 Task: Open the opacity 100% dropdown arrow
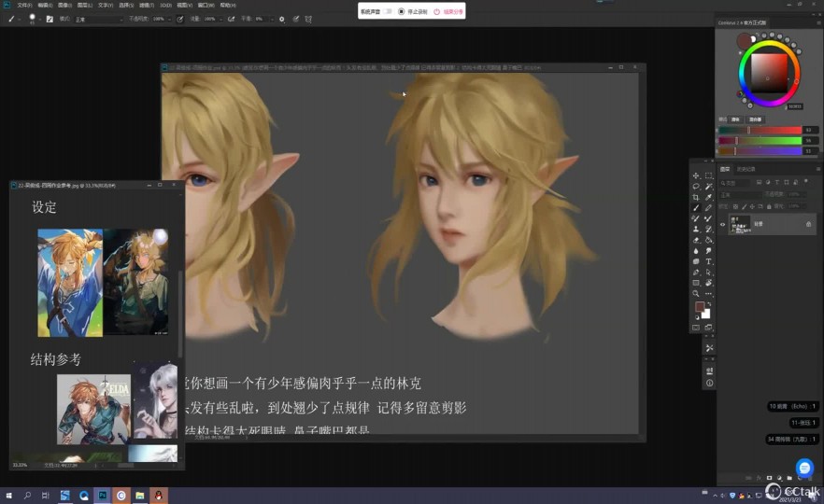(x=169, y=20)
